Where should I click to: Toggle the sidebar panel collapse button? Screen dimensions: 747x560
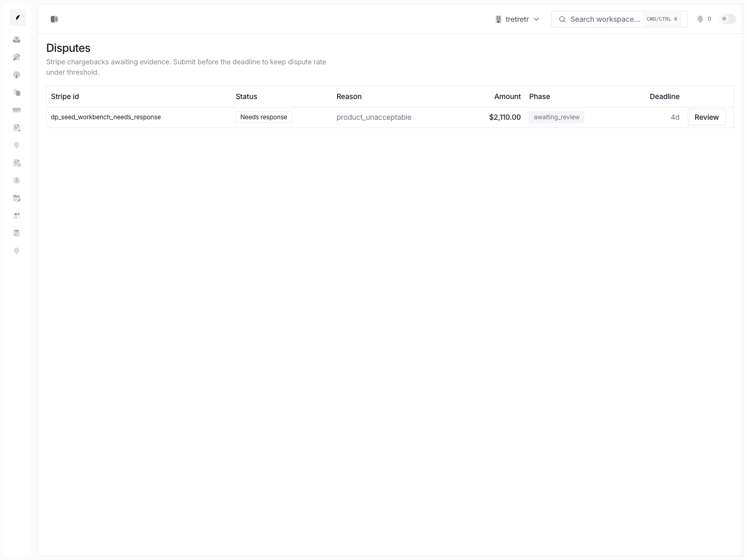click(54, 19)
